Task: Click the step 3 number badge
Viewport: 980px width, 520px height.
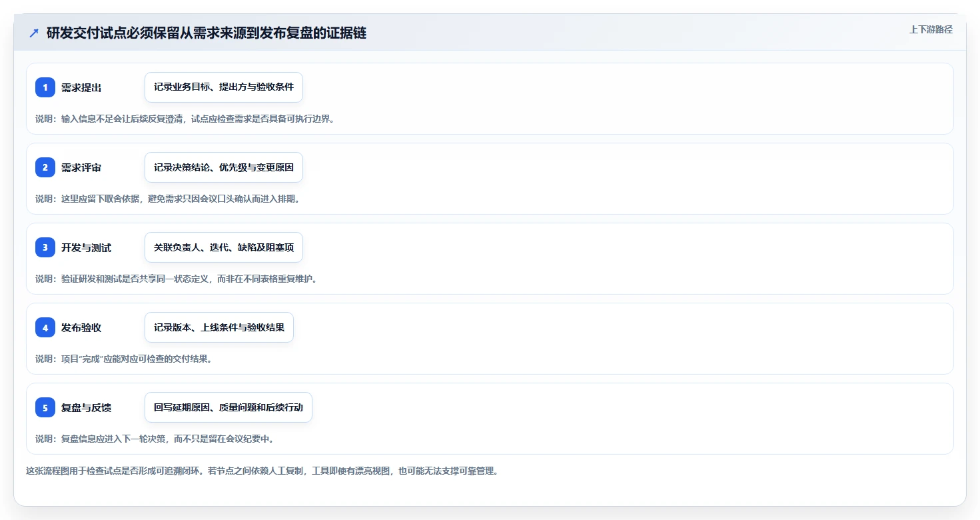Action: [x=45, y=247]
